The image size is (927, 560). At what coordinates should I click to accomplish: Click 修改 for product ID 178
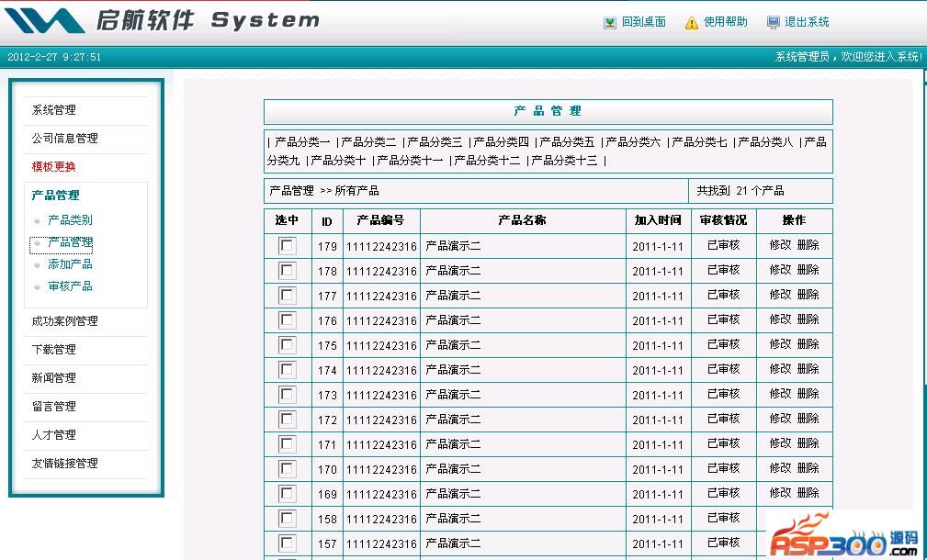tap(780, 270)
